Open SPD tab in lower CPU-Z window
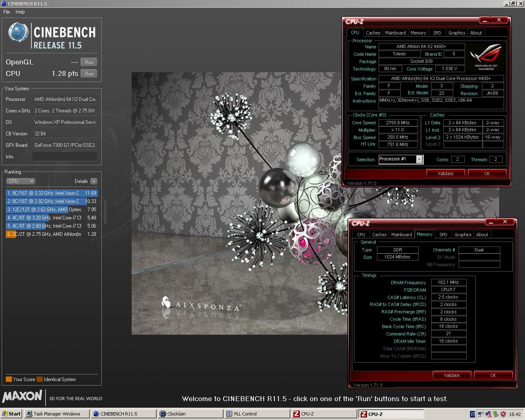The width and height of the screenshot is (525, 420). point(443,235)
